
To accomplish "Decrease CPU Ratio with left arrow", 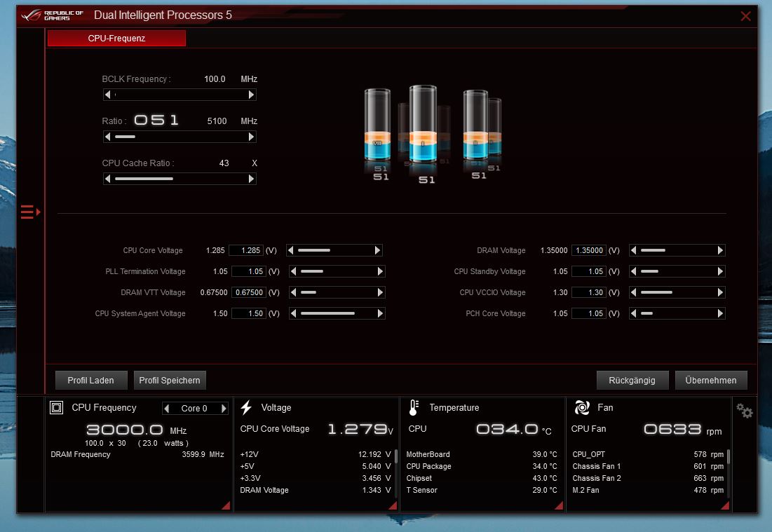I will tap(107, 137).
